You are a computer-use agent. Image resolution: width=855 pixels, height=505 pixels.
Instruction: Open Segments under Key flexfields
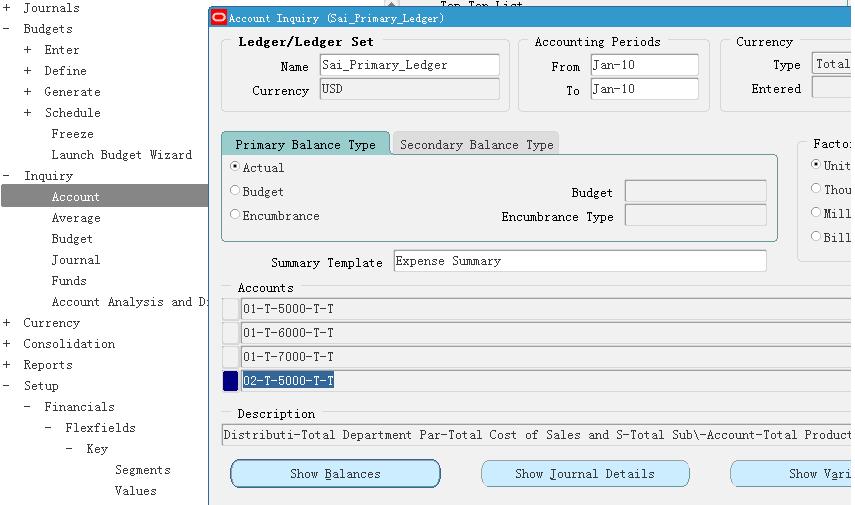coord(143,470)
